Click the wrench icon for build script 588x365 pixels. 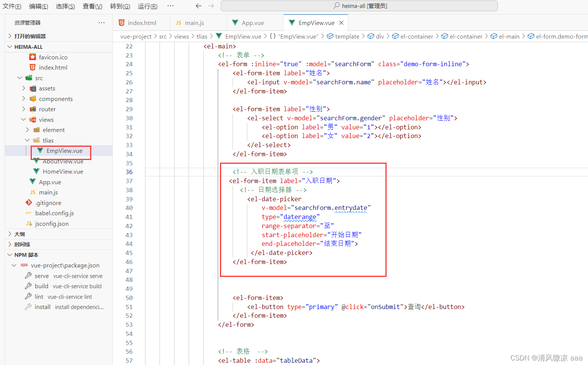pos(28,286)
